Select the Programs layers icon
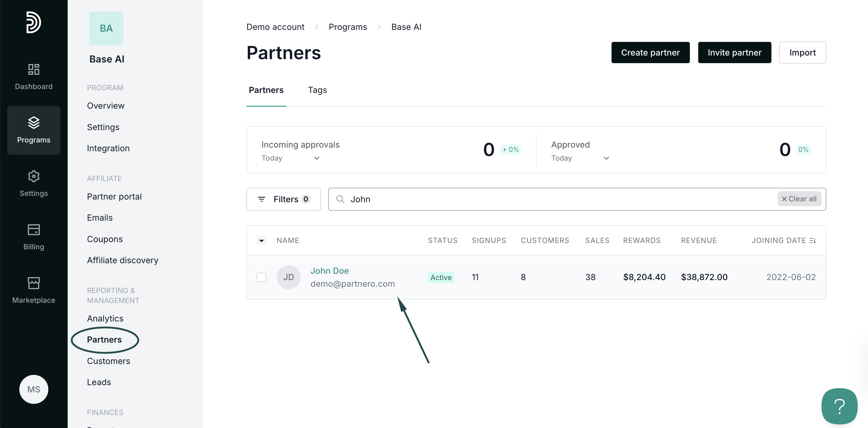Image resolution: width=868 pixels, height=428 pixels. click(x=33, y=123)
